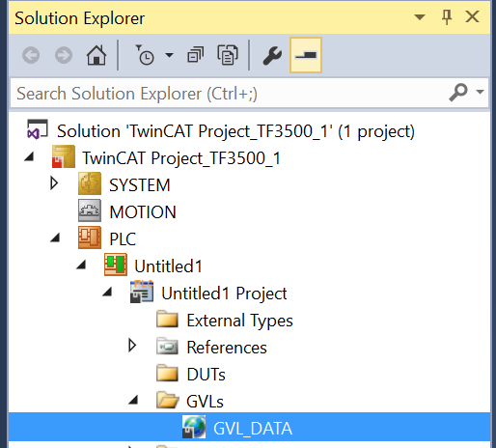Viewport: 496px width, 448px height.
Task: Click the Home toolbar icon
Action: coord(96,55)
